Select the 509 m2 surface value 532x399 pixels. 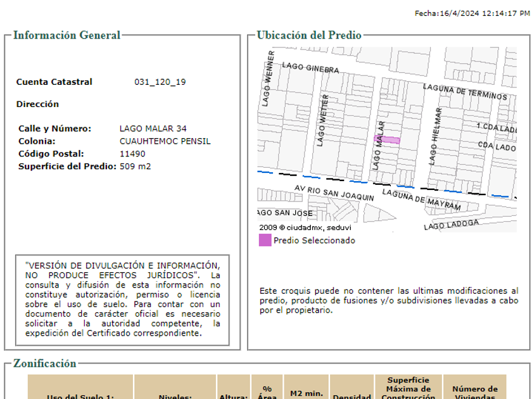(x=135, y=167)
